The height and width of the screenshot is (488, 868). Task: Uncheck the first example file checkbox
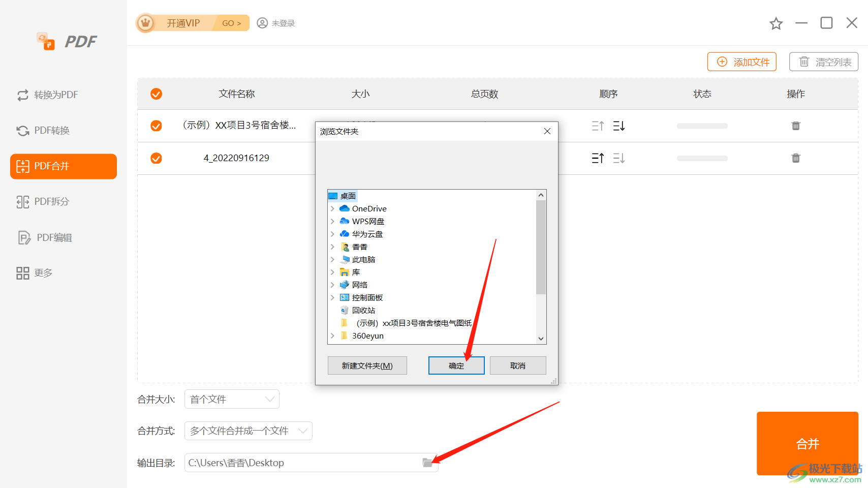click(156, 126)
